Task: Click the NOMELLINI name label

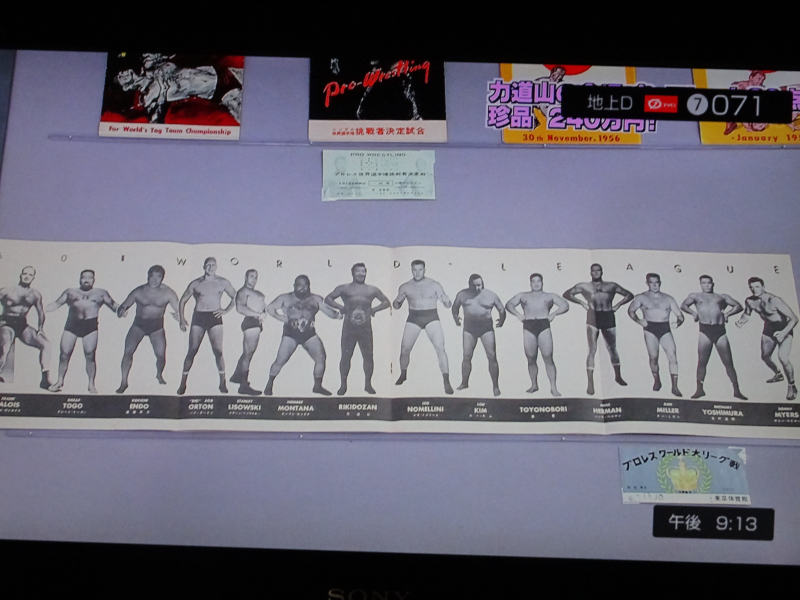Action: (x=425, y=409)
